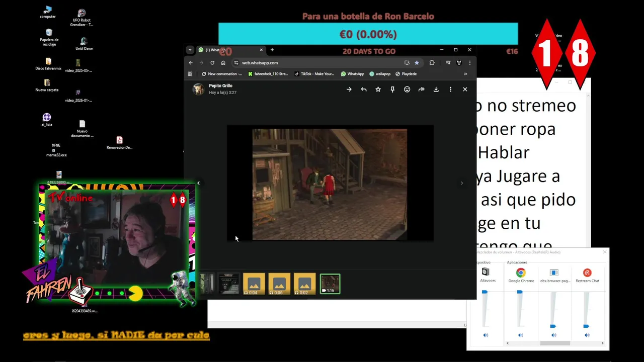Image resolution: width=644 pixels, height=362 pixels.
Task: Download the video in WhatsApp viewer
Action: [x=436, y=89]
